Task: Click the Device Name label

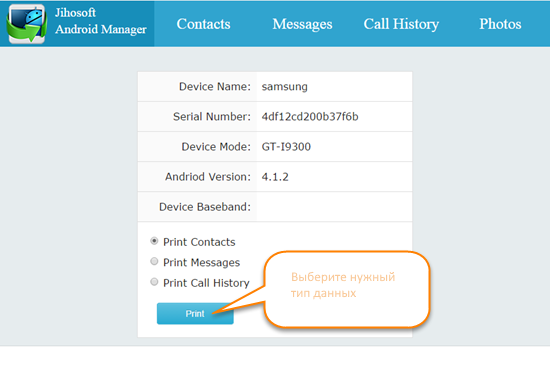Action: (215, 87)
